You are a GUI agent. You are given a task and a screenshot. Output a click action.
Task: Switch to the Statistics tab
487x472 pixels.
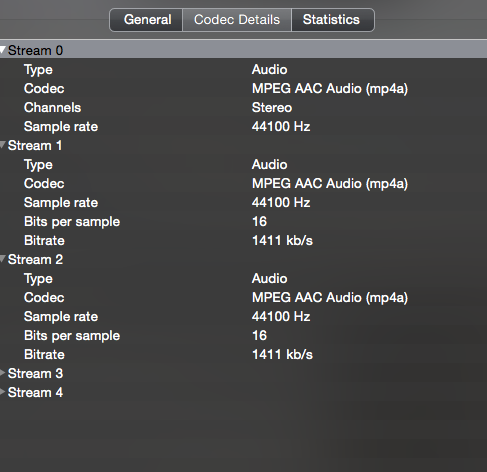pos(333,20)
